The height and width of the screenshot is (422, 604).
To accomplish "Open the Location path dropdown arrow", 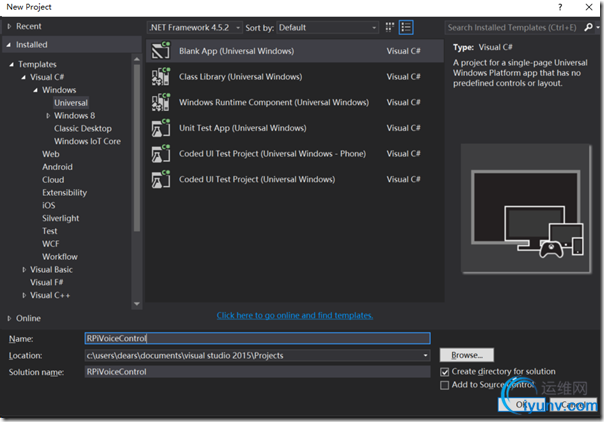I will click(x=425, y=355).
